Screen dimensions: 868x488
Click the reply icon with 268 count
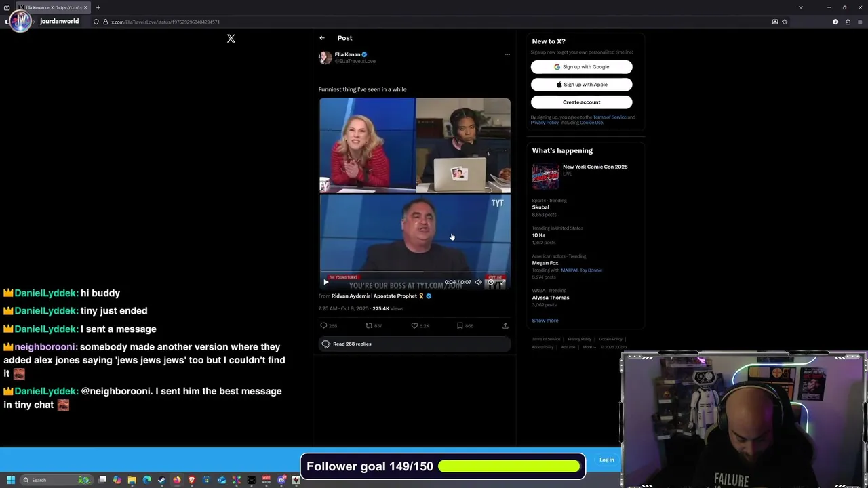click(324, 326)
